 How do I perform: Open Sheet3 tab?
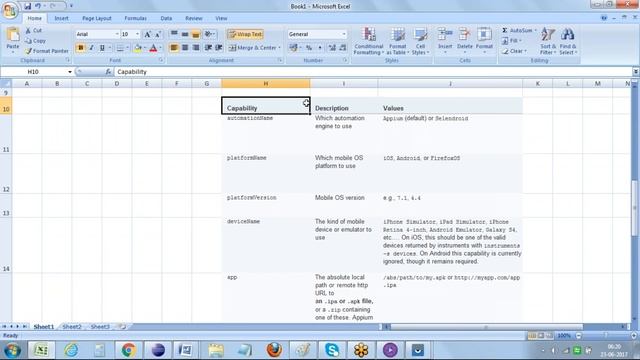click(x=100, y=327)
